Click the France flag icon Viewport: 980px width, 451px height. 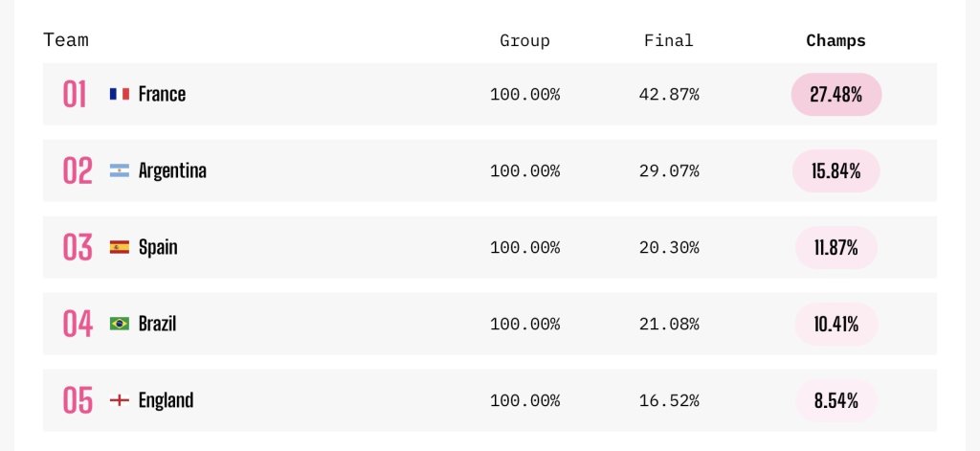coord(120,94)
